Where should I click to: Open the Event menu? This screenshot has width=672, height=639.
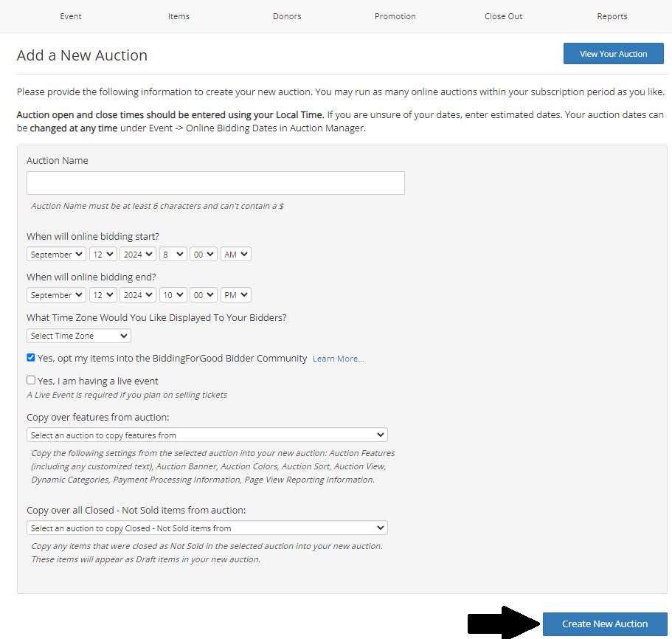pos(71,16)
